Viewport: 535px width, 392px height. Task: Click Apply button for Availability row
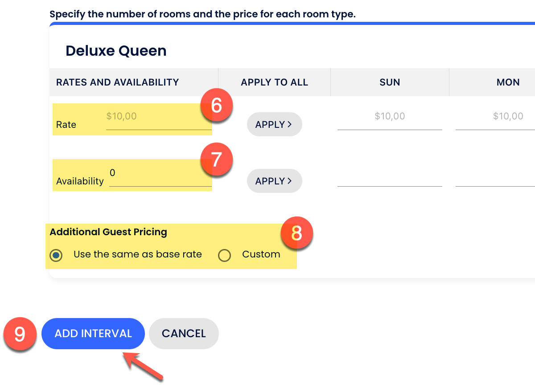pos(274,181)
